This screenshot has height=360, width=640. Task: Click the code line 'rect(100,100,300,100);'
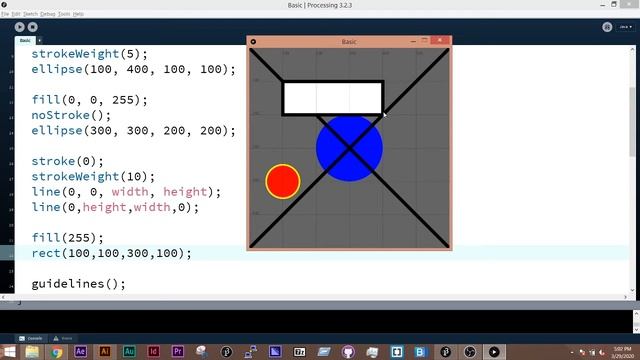(111, 253)
